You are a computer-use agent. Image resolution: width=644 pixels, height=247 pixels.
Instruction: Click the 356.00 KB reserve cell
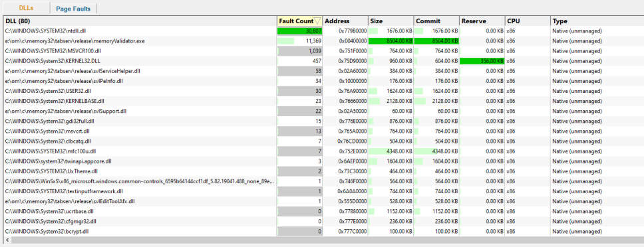pyautogui.click(x=482, y=61)
